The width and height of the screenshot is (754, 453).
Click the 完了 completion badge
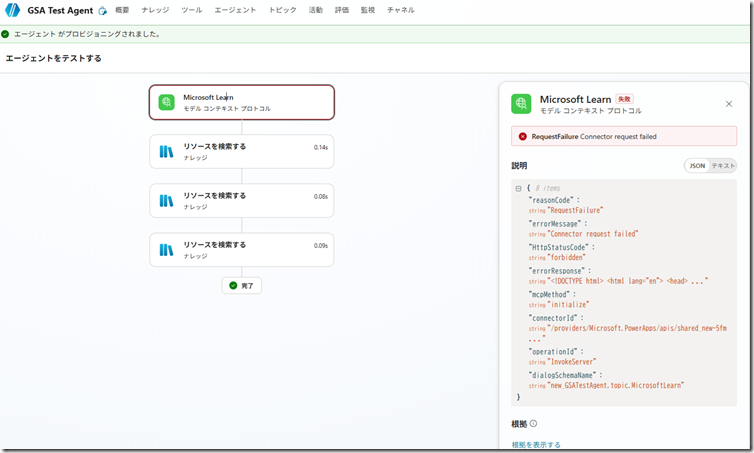pyautogui.click(x=241, y=286)
